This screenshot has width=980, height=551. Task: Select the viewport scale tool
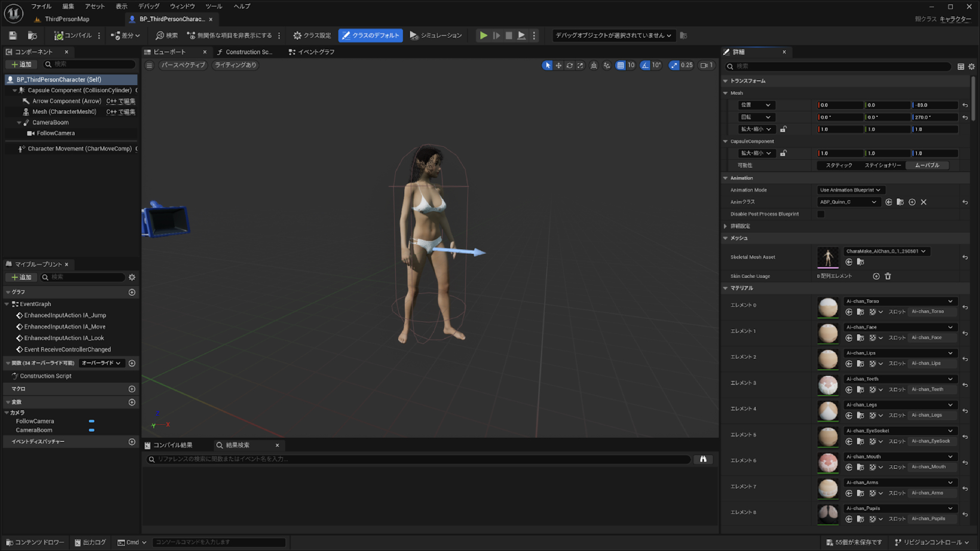click(x=580, y=65)
